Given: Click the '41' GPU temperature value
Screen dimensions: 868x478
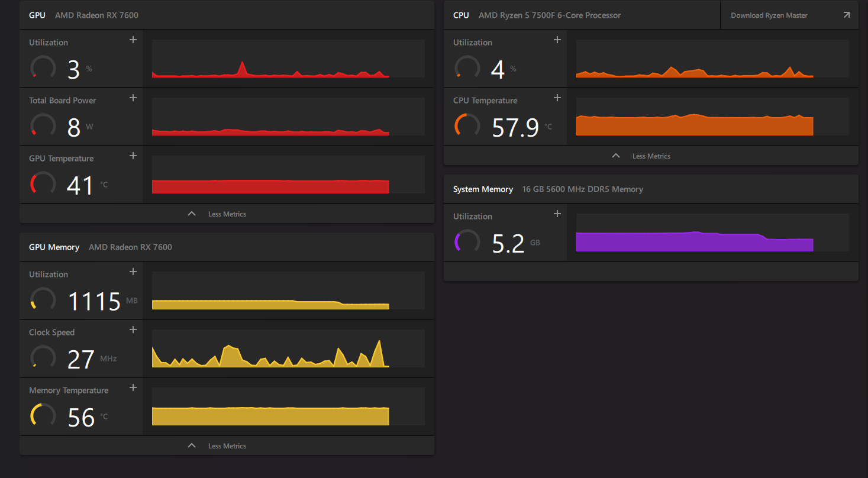Looking at the screenshot, I should pos(80,185).
